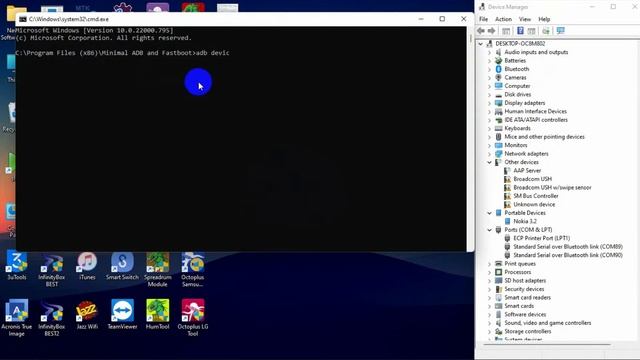
Task: Select the Broadcom USH device entry
Action: 532,179
